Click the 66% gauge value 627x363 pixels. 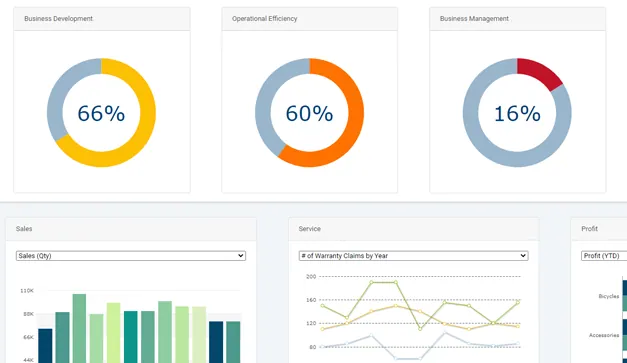[101, 113]
